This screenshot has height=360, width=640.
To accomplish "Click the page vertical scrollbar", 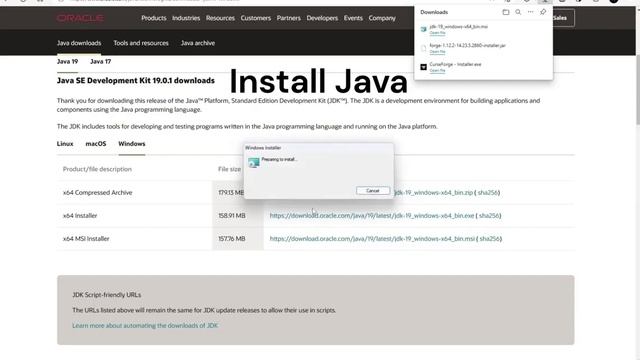I will click(638, 90).
